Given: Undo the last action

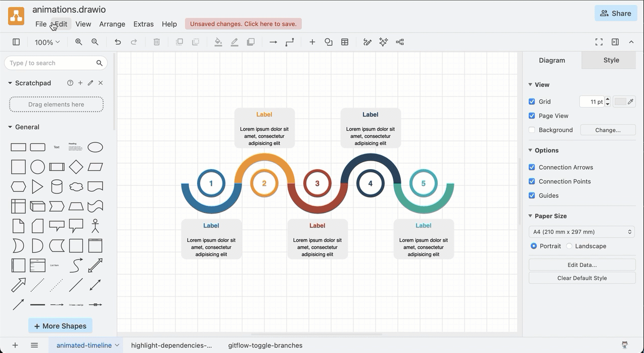Looking at the screenshot, I should click(x=118, y=42).
